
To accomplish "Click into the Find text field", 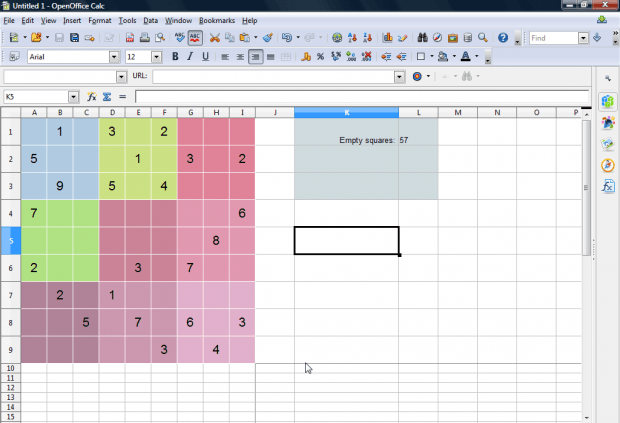I will point(552,38).
